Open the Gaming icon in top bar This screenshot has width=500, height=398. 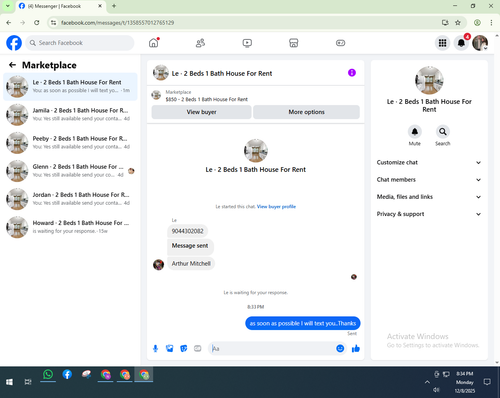pos(340,43)
